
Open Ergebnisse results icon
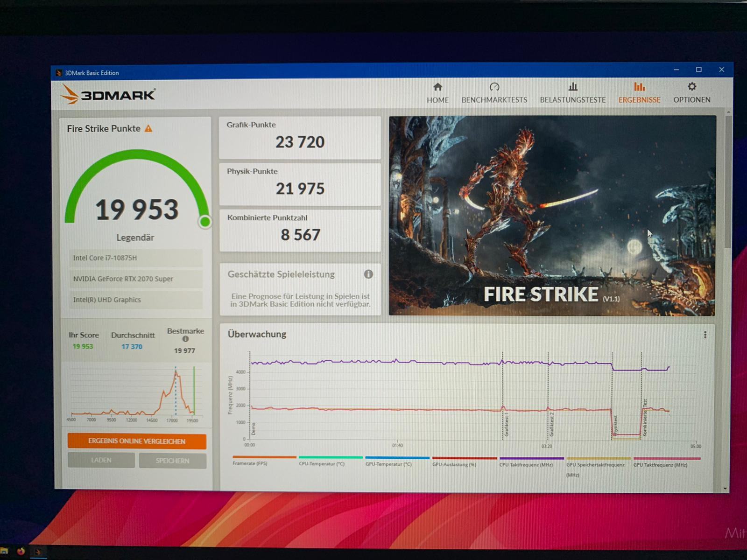[639, 87]
